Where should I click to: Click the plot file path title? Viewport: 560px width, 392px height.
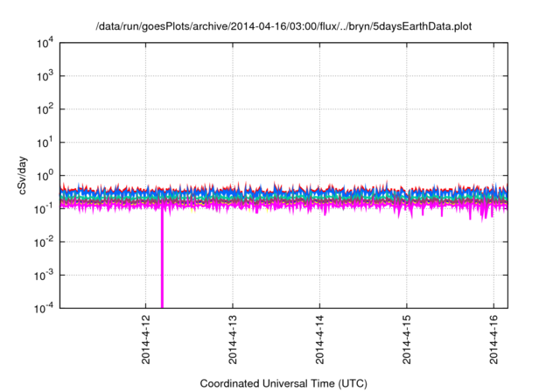coord(283,27)
